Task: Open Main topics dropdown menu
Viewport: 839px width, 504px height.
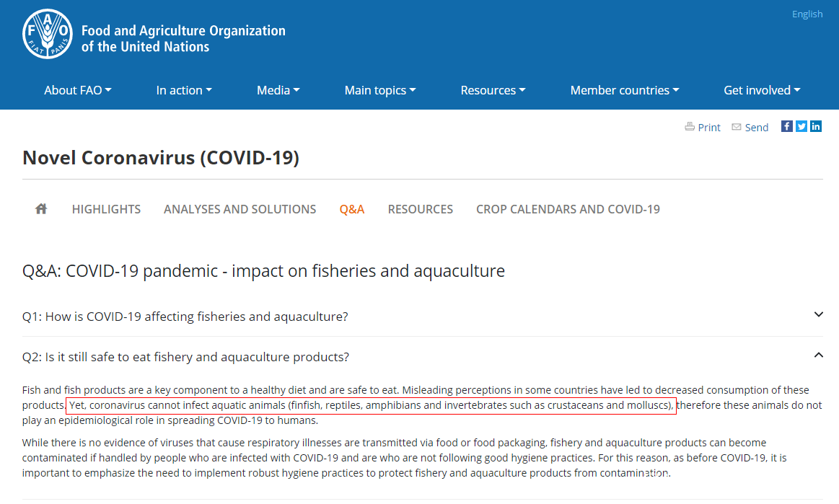Action: pyautogui.click(x=380, y=90)
